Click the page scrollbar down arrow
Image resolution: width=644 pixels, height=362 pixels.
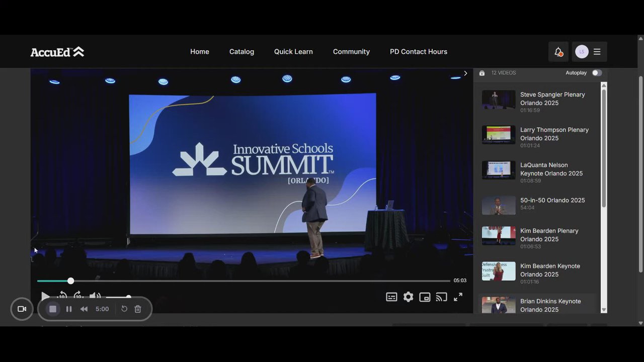(640, 323)
